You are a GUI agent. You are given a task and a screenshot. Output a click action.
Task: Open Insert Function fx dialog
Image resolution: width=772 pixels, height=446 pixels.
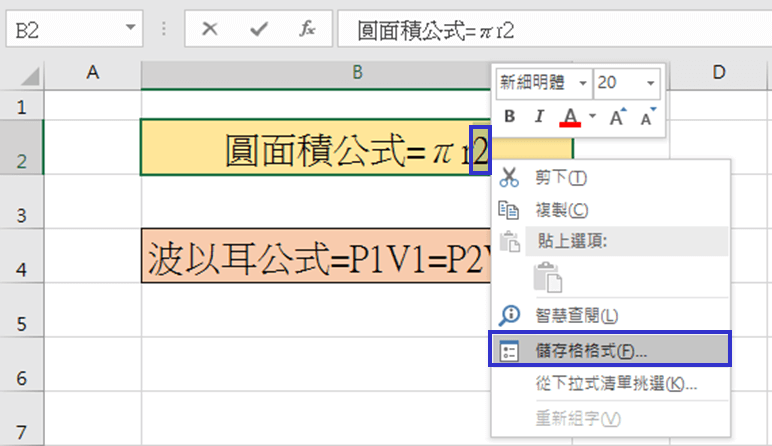pyautogui.click(x=308, y=29)
